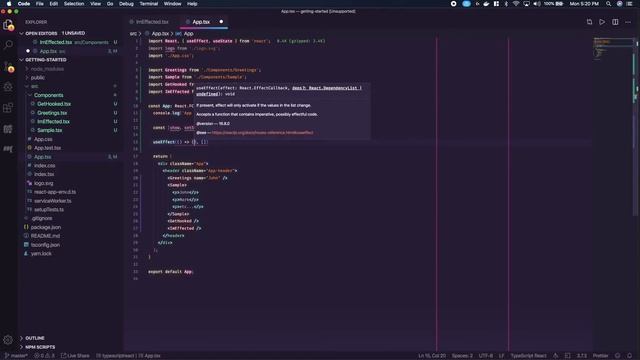Screen dimensions: 640x360
Task: Click the compare changes icon in editor toolbar
Action: (x=589, y=22)
